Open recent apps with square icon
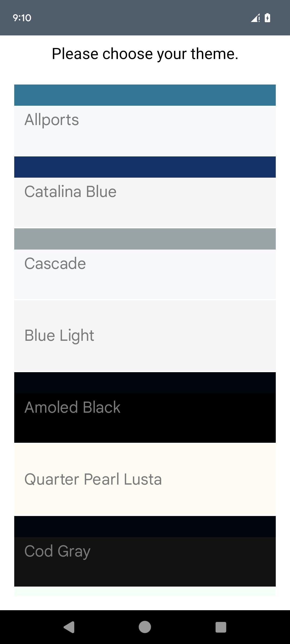This screenshot has height=644, width=290. click(x=221, y=627)
